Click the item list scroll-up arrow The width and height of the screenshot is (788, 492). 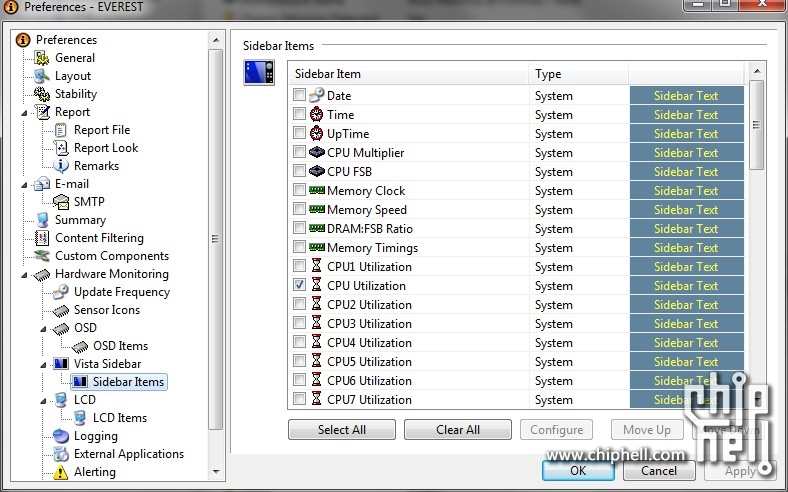point(757,71)
